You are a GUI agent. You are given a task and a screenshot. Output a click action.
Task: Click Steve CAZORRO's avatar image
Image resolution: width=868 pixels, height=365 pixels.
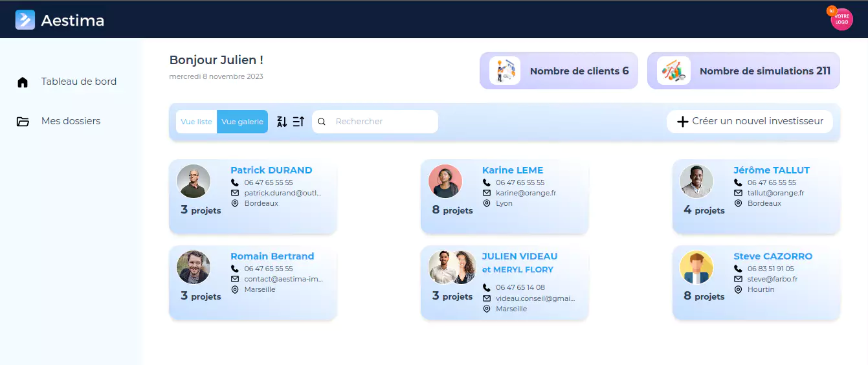pyautogui.click(x=696, y=267)
